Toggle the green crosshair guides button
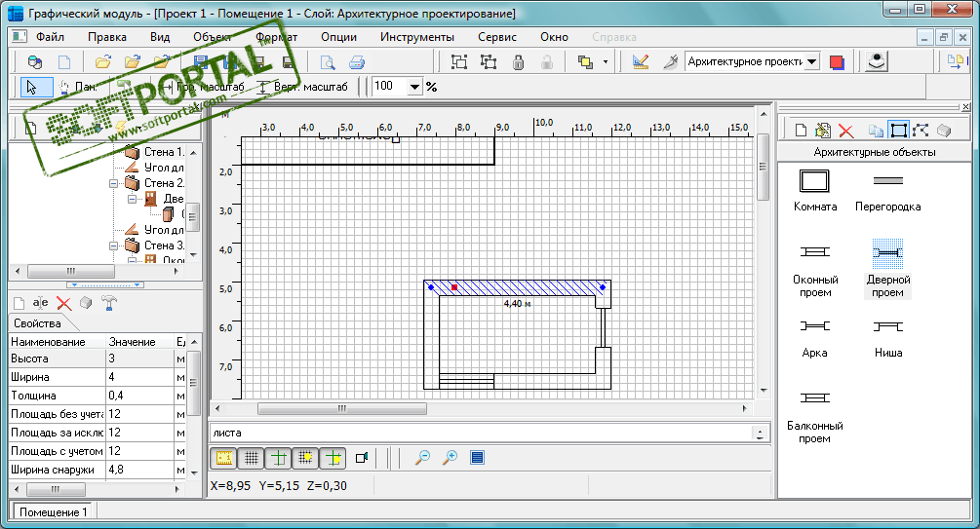Viewport: 980px width, 529px height. click(279, 458)
